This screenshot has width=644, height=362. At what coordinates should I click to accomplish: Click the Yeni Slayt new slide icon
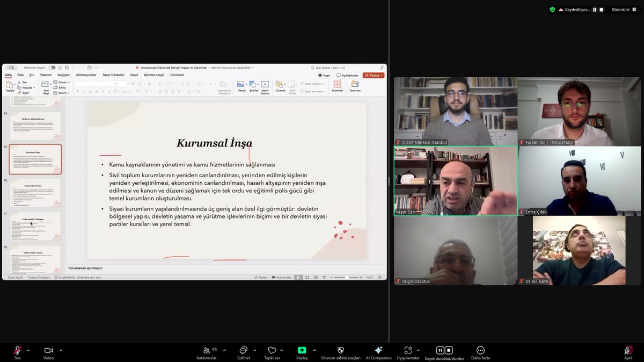click(x=46, y=85)
